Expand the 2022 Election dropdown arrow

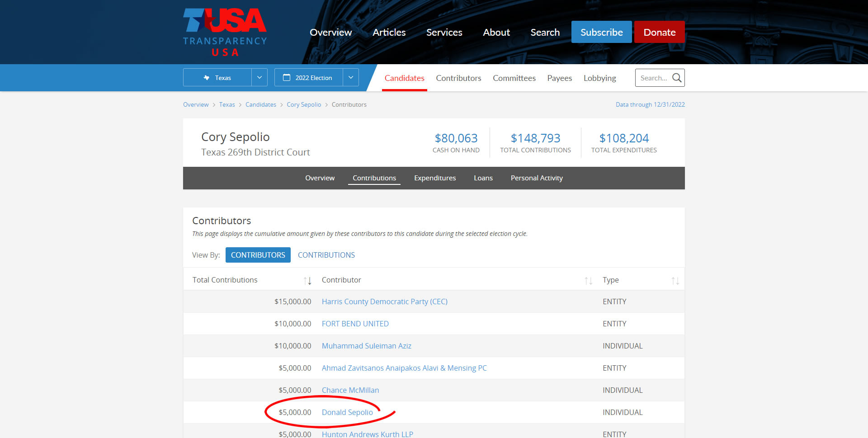tap(351, 77)
